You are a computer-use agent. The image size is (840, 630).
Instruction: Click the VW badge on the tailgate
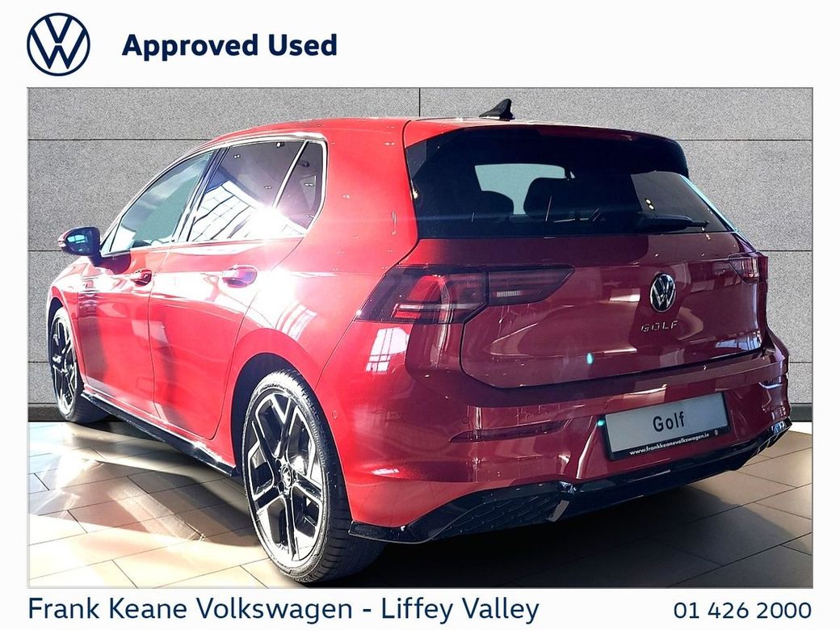coord(662,292)
